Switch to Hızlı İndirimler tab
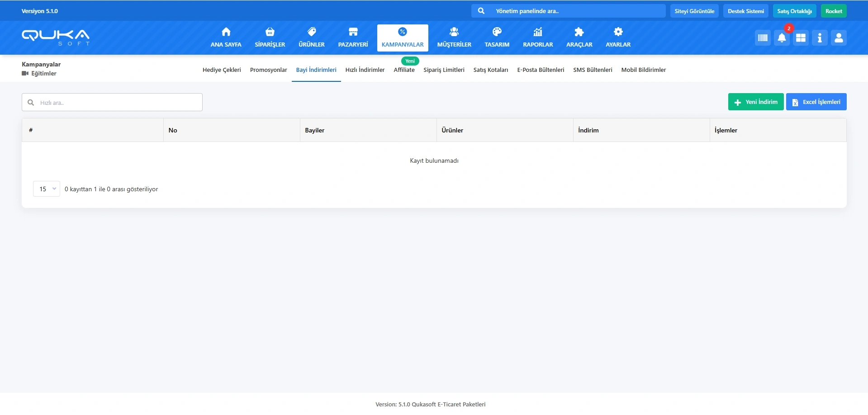Image resolution: width=868 pixels, height=415 pixels. click(x=365, y=70)
